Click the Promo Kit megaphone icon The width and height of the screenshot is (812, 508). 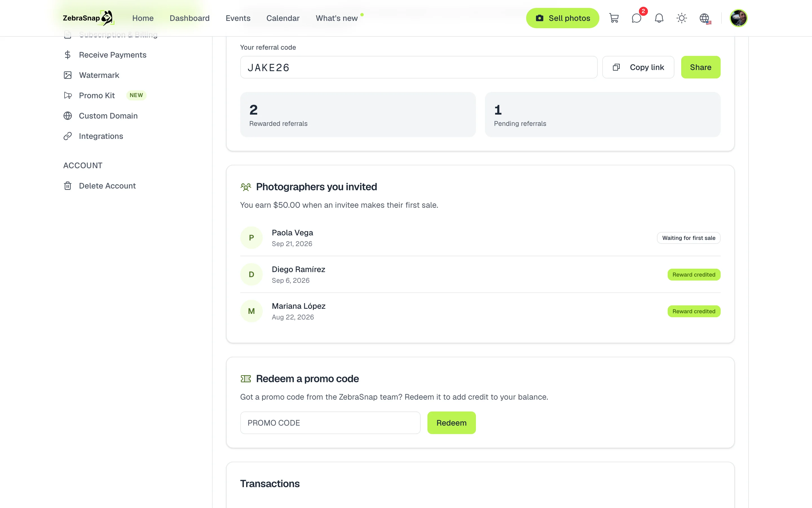[x=67, y=95]
